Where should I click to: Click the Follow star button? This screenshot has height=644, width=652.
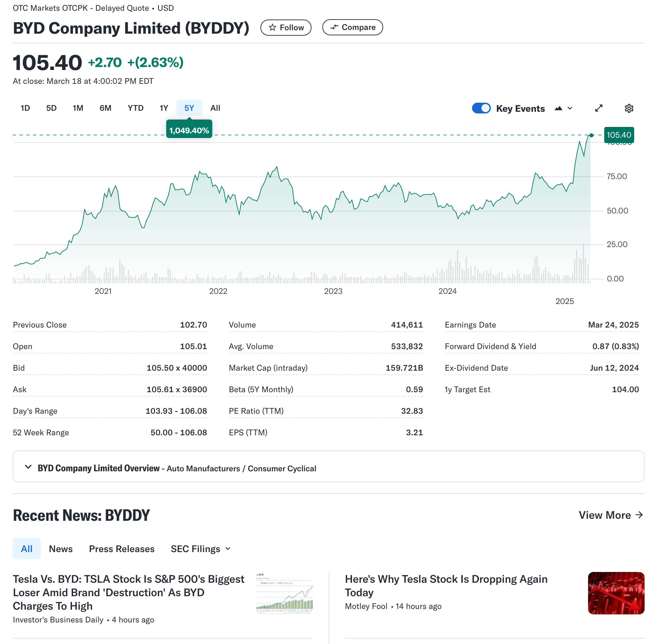click(286, 27)
